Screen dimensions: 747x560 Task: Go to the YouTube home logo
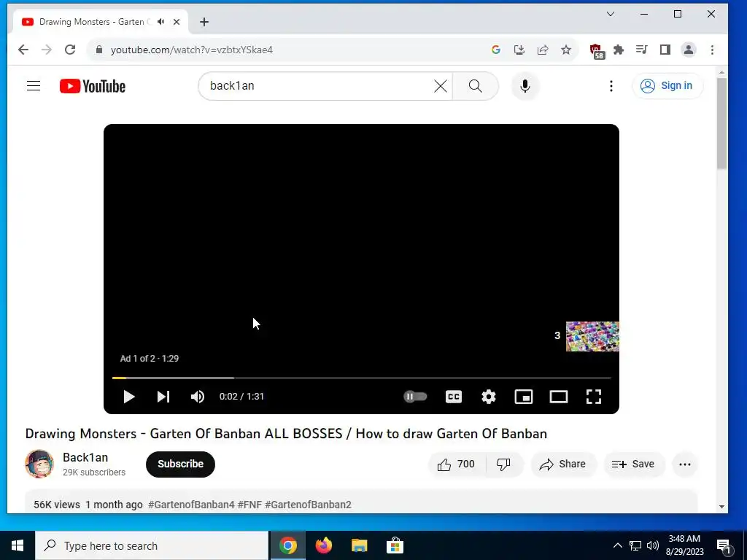[93, 86]
